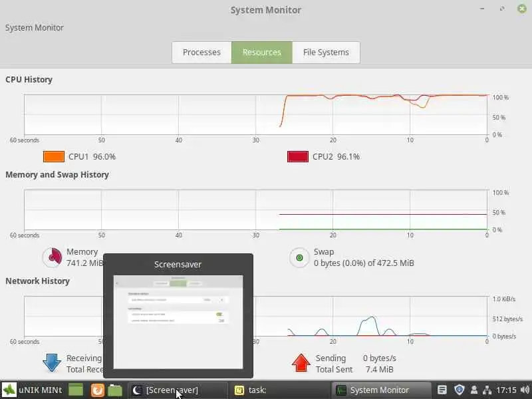Click the Memory and Swap History heading
Viewport: 532px width, 399px height.
tap(57, 174)
